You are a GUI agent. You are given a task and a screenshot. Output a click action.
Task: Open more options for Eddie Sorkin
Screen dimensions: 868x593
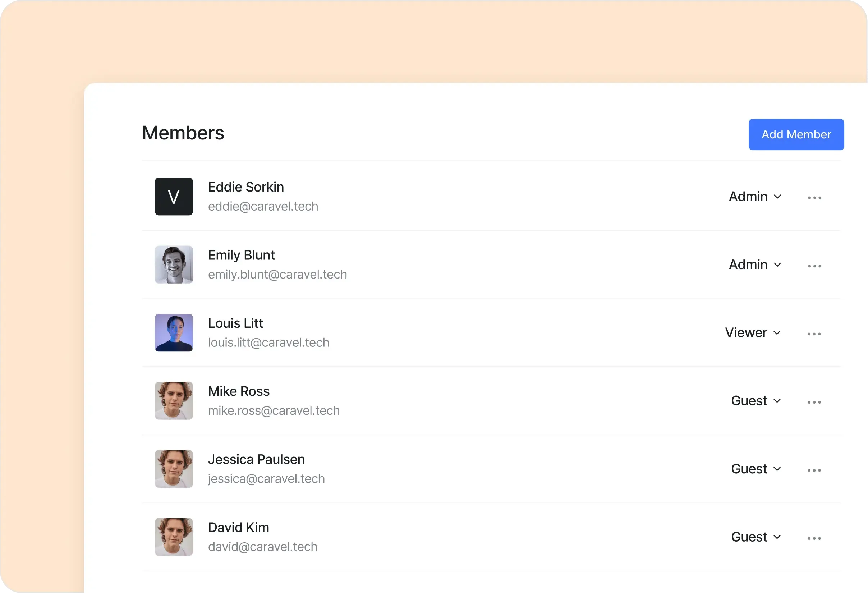coord(814,198)
